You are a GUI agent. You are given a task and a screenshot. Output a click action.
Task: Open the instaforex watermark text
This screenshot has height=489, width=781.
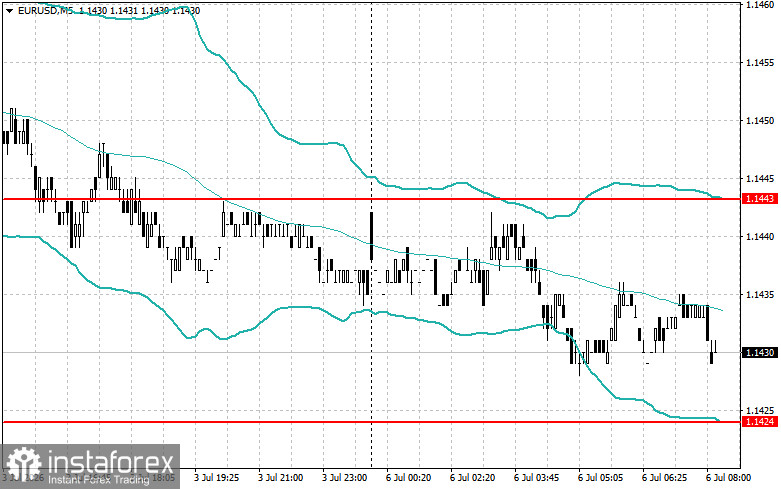coord(111,462)
